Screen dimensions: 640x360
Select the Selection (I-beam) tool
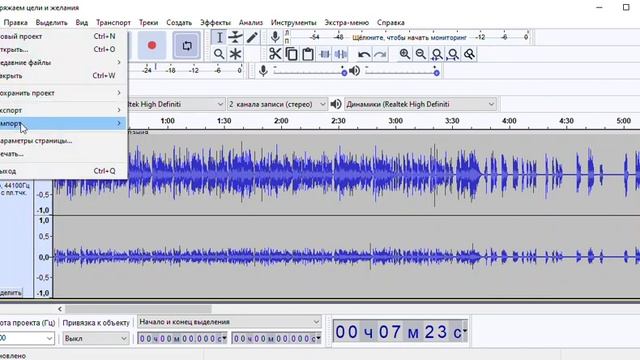click(219, 38)
